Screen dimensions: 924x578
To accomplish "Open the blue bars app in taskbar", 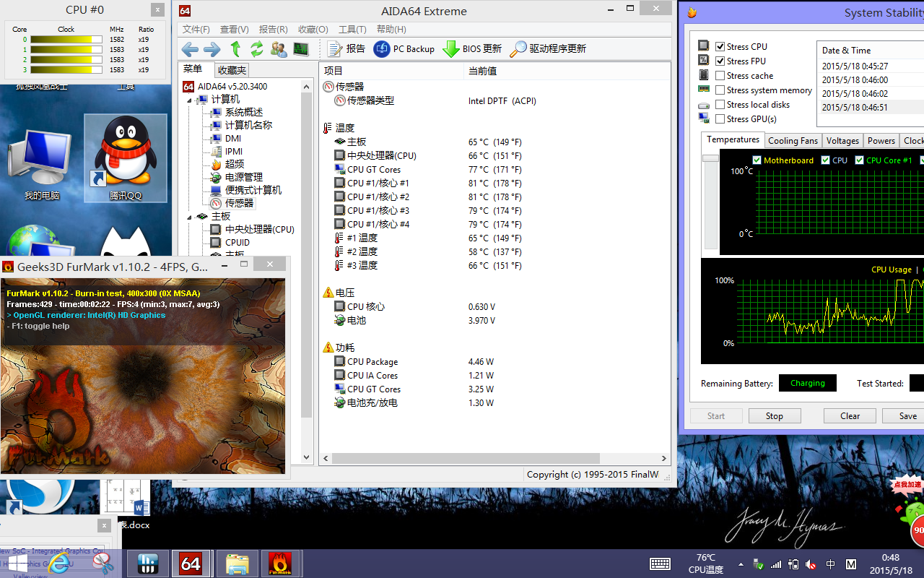I will [x=148, y=564].
